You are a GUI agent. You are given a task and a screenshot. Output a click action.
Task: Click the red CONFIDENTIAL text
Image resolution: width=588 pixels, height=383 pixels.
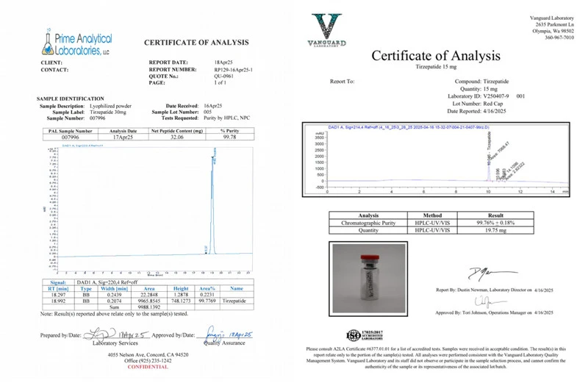(x=148, y=367)
